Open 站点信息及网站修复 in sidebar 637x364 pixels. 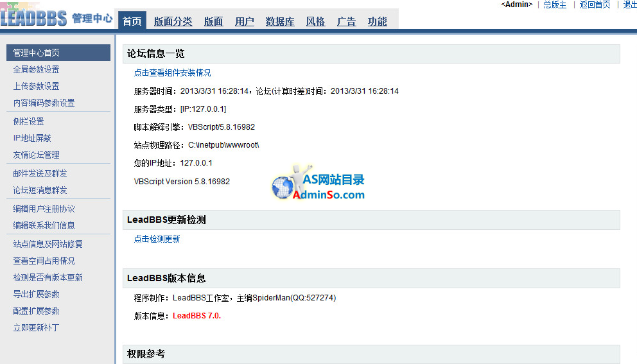pos(48,244)
